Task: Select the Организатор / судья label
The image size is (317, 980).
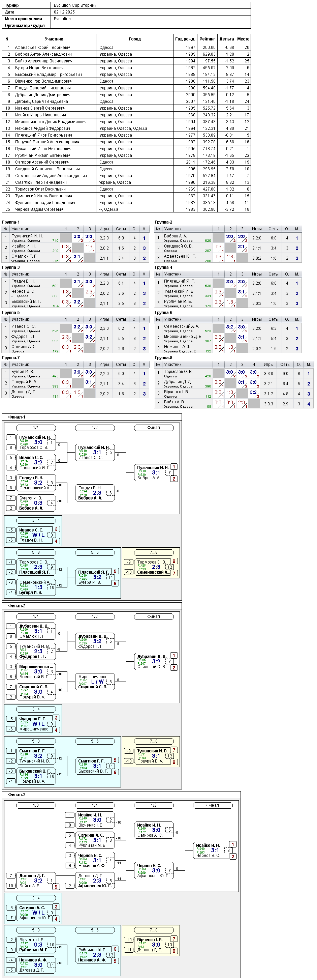Action: click(x=25, y=26)
